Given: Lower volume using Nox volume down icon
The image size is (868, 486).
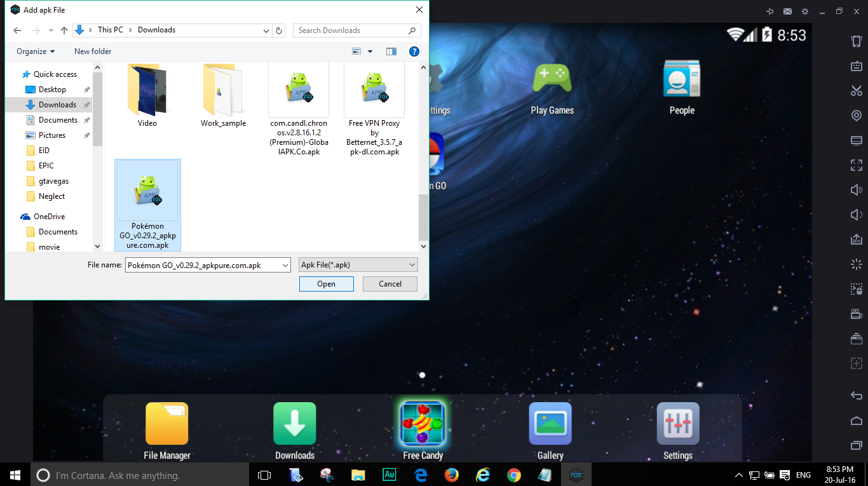Looking at the screenshot, I should coord(856,215).
